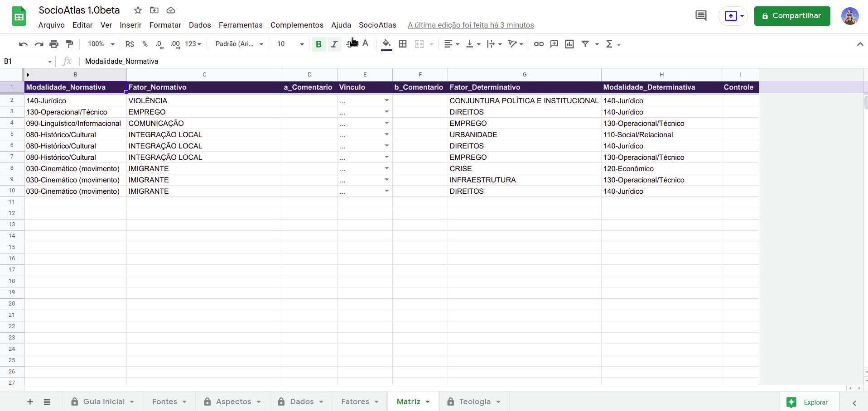Screen dimensions: 868x411
Task: Switch to the Teologia sheet tab
Action: 474,401
